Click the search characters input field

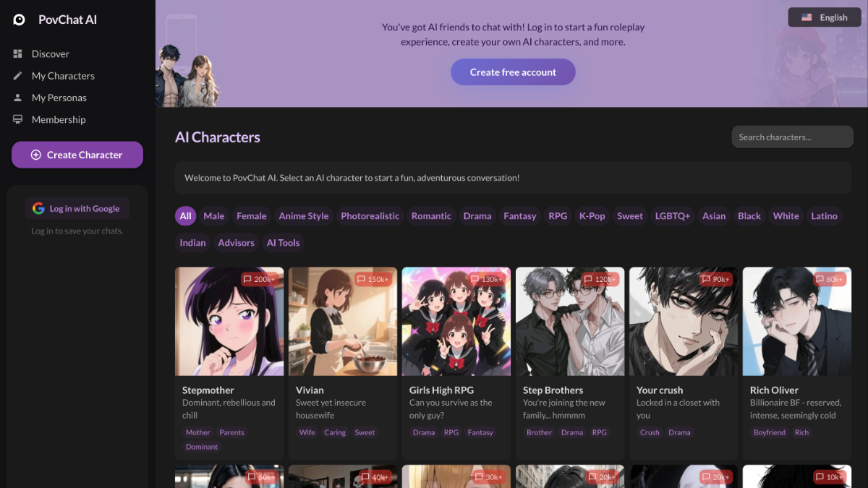coord(792,137)
